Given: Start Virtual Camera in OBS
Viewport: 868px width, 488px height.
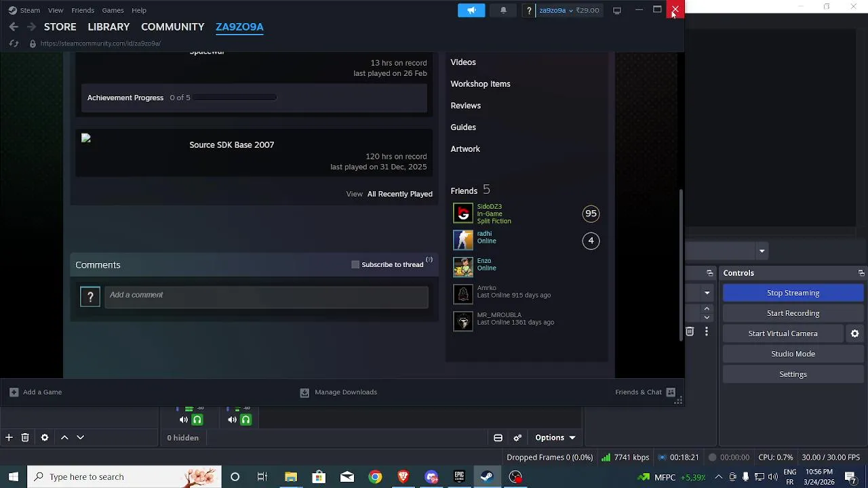Looking at the screenshot, I should pos(783,333).
